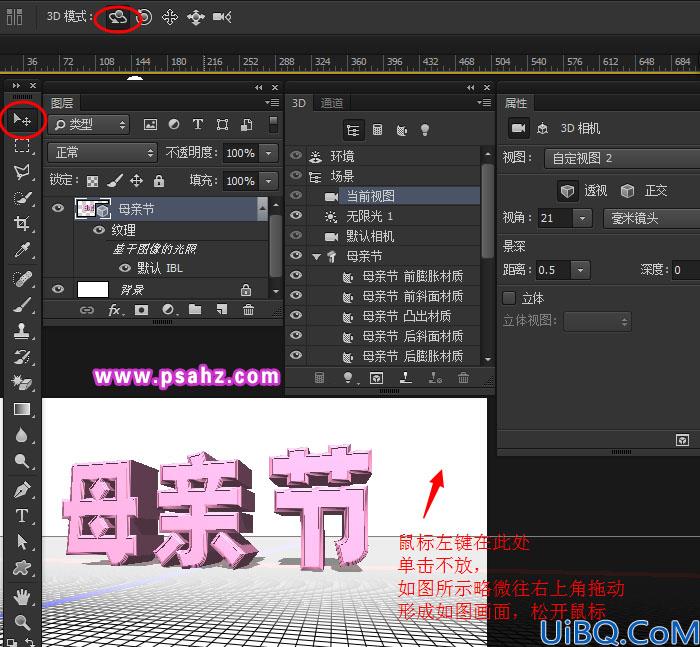Filter layers by adjustment layer type
Viewport: 700px width, 647px height.
coord(174,125)
